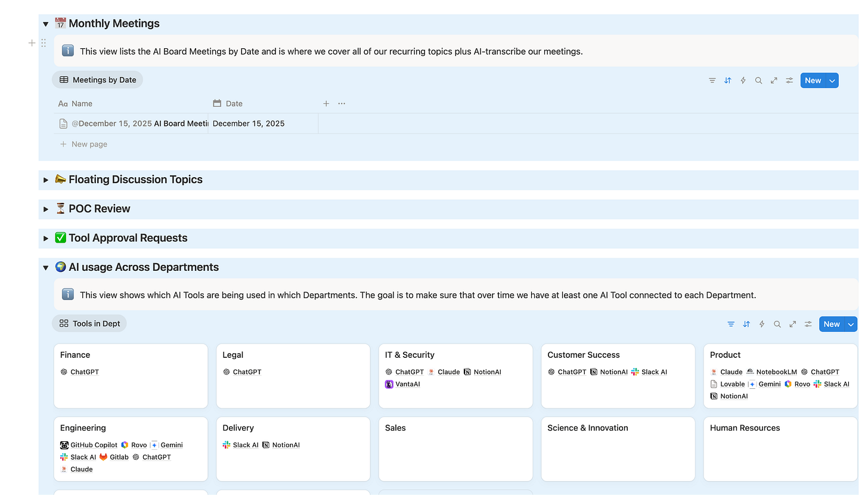
Task: Click the lightning automations icon in Tools in Dept toolbar
Action: pyautogui.click(x=762, y=324)
